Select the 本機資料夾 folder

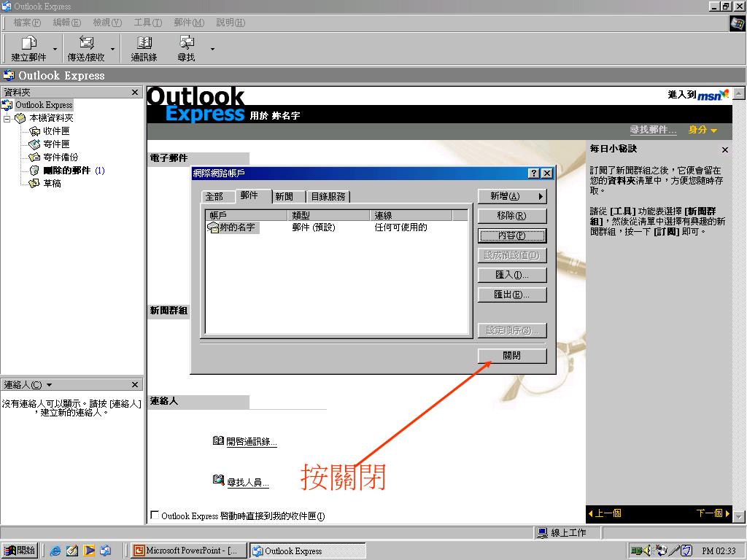pyautogui.click(x=51, y=117)
